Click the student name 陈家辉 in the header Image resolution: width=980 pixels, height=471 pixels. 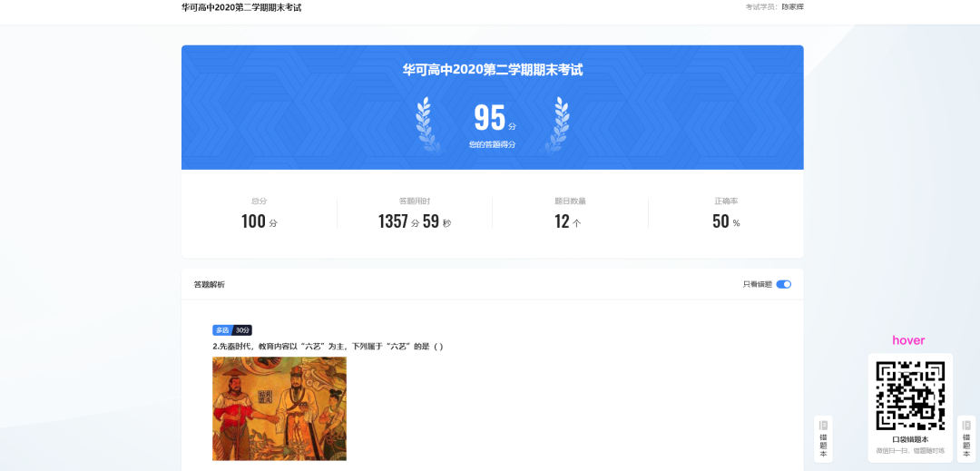pyautogui.click(x=792, y=7)
